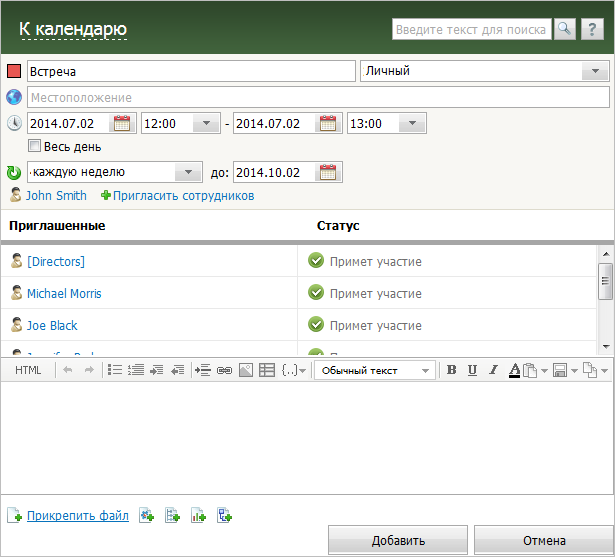Open start date calendar picker
Image resolution: width=615 pixels, height=557 pixels.
coord(122,123)
